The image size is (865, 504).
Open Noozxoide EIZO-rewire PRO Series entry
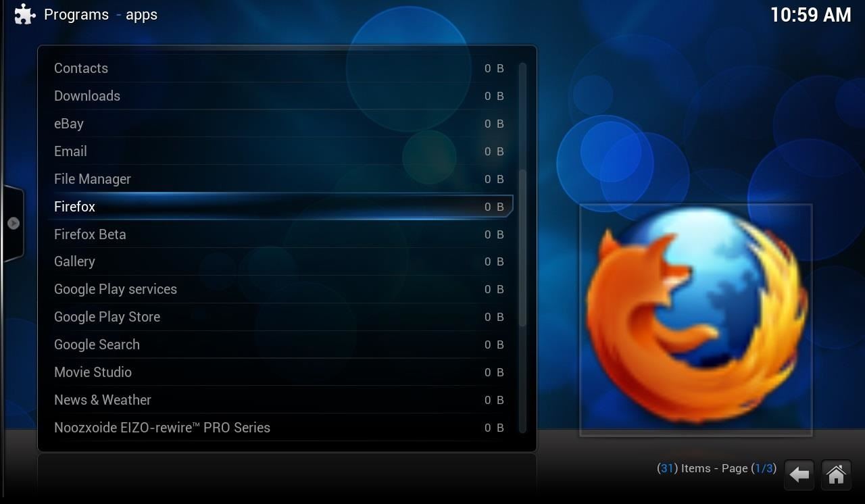(280, 428)
